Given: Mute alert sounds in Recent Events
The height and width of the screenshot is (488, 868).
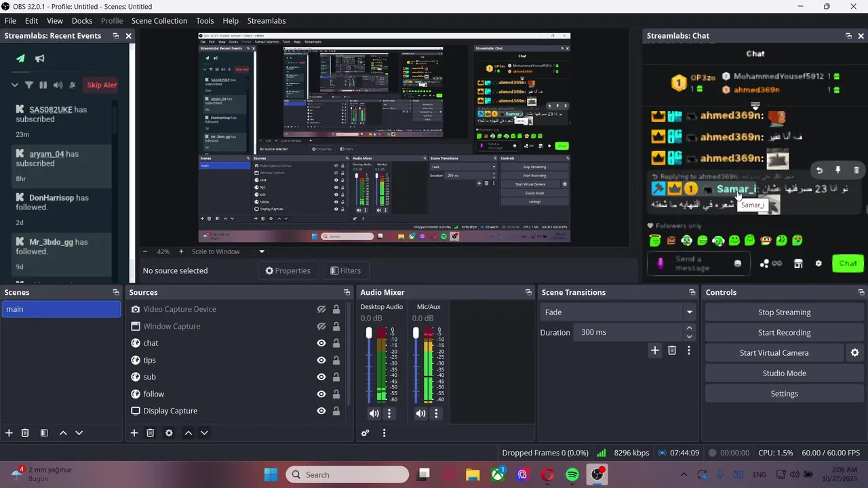Looking at the screenshot, I should [x=58, y=85].
